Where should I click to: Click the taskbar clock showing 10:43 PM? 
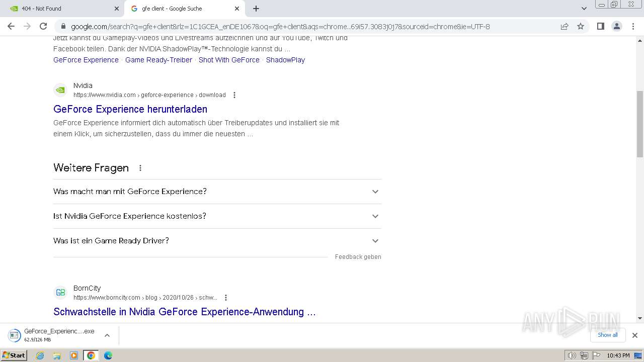point(618,355)
